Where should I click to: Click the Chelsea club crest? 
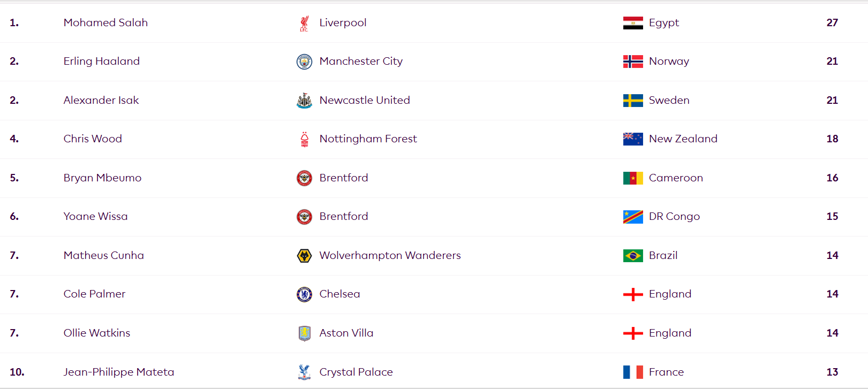pyautogui.click(x=304, y=294)
